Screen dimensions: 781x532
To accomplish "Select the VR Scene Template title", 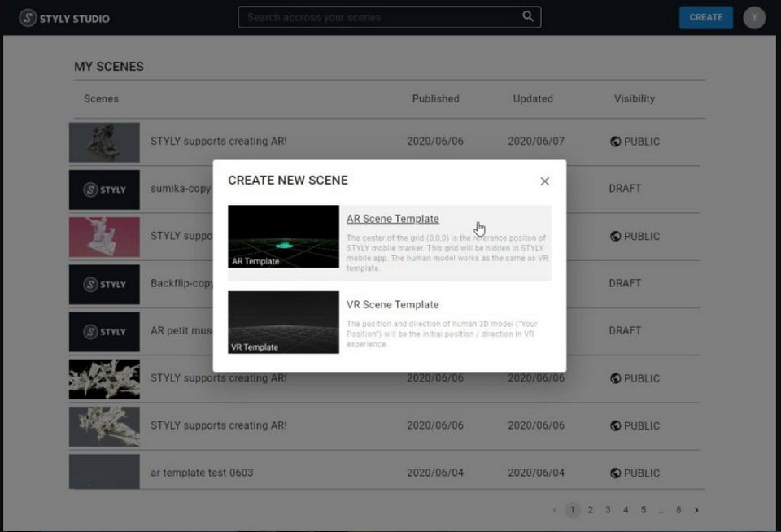I will (392, 304).
